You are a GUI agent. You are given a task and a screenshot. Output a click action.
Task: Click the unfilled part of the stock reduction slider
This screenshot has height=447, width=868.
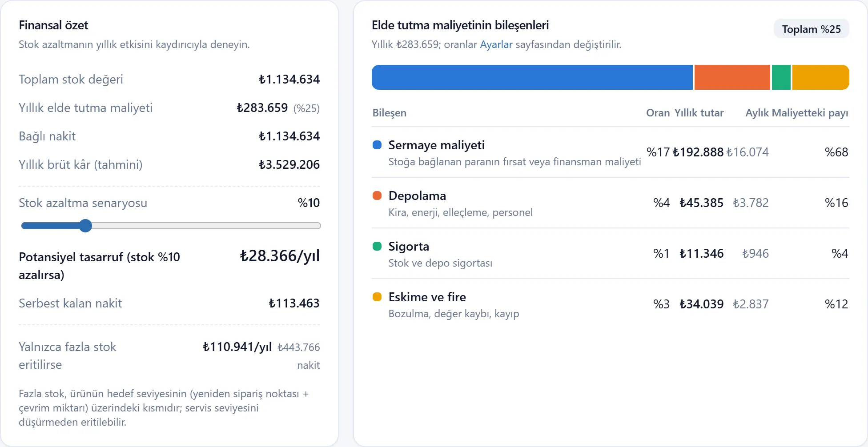pyautogui.click(x=206, y=226)
